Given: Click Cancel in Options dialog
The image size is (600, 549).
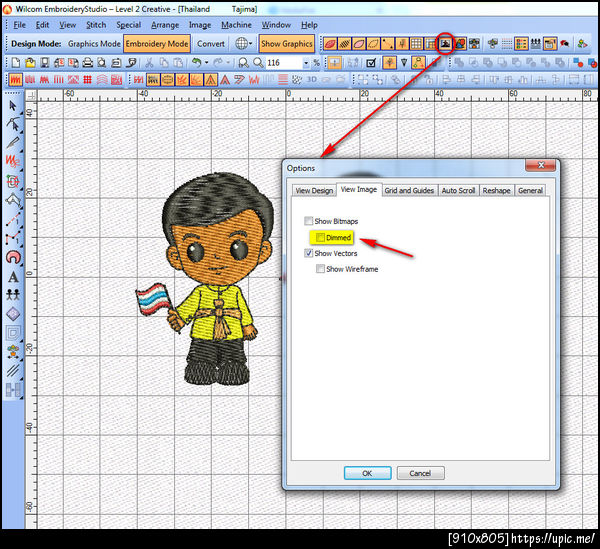Looking at the screenshot, I should point(420,473).
